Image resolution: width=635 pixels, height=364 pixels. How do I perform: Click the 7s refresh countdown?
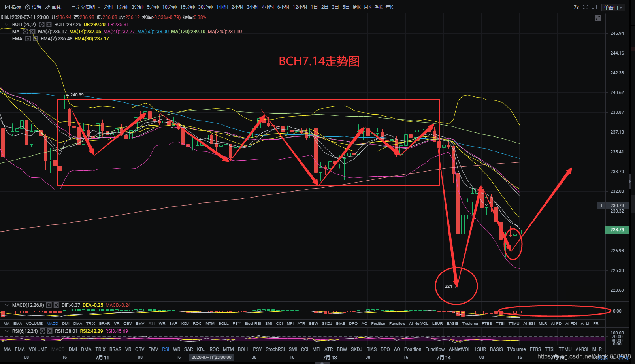(576, 7)
